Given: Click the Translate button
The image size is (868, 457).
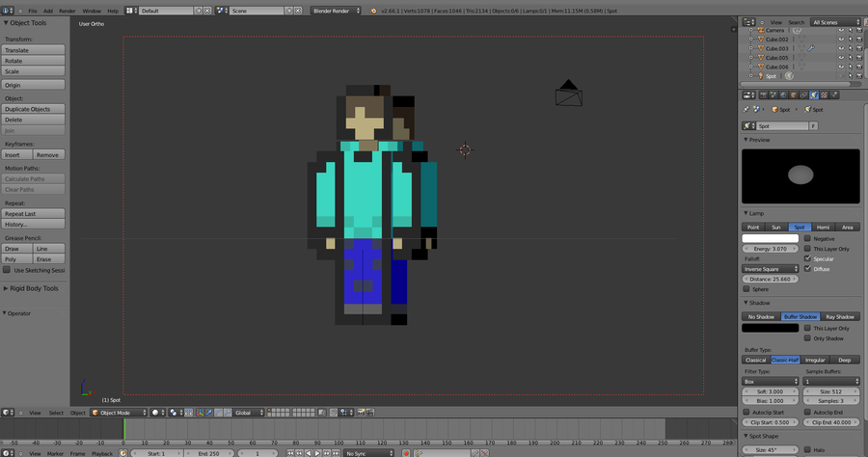Looking at the screenshot, I should (x=33, y=50).
